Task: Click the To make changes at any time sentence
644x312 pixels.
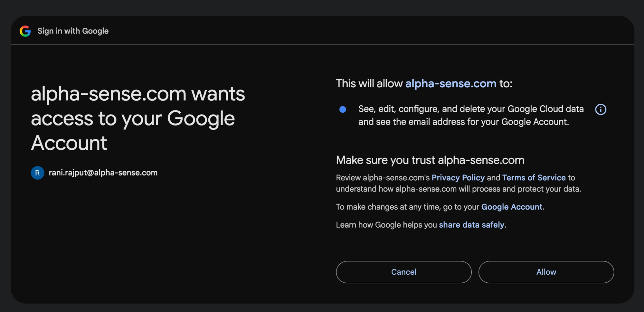Action: click(x=440, y=207)
